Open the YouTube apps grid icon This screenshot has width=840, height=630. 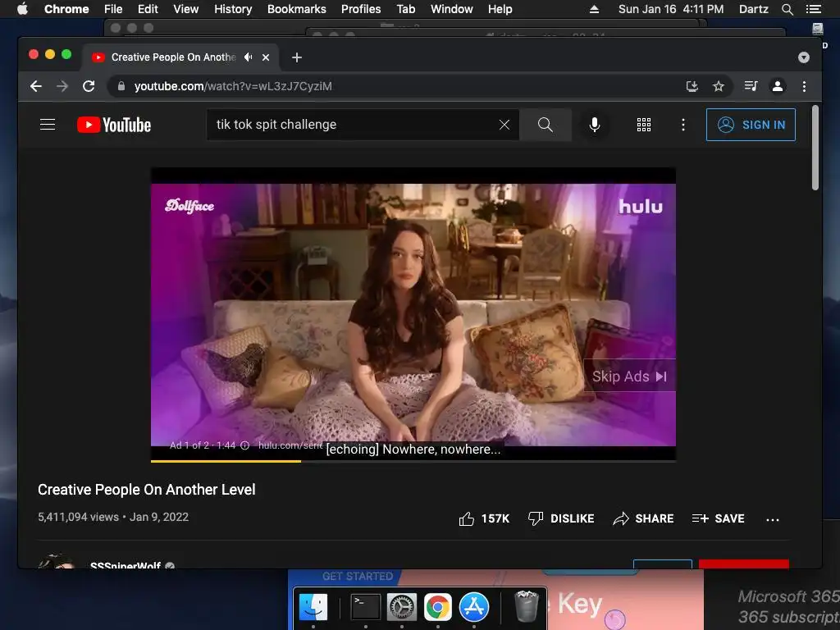[x=643, y=125]
